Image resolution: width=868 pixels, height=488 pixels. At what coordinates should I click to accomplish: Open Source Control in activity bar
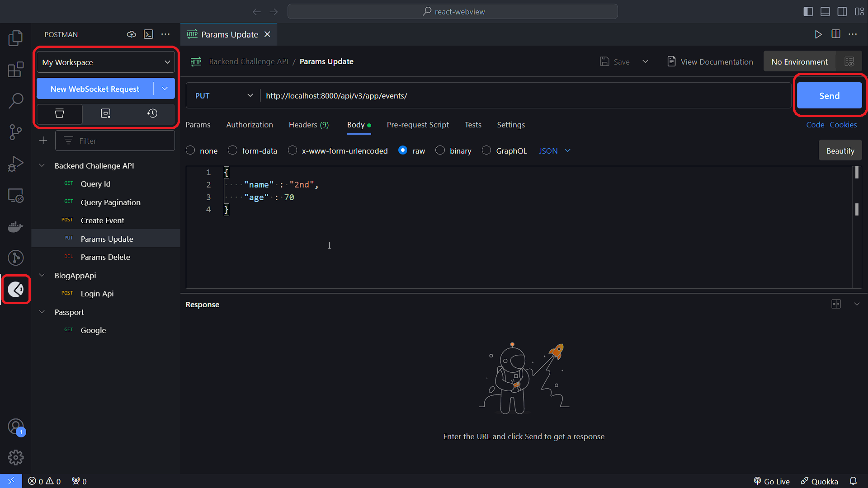[x=16, y=132]
